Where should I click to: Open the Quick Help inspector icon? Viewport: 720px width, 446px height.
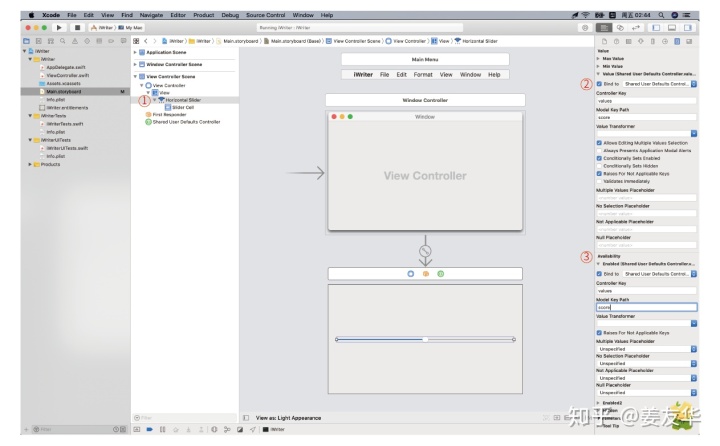pyautogui.click(x=616, y=41)
